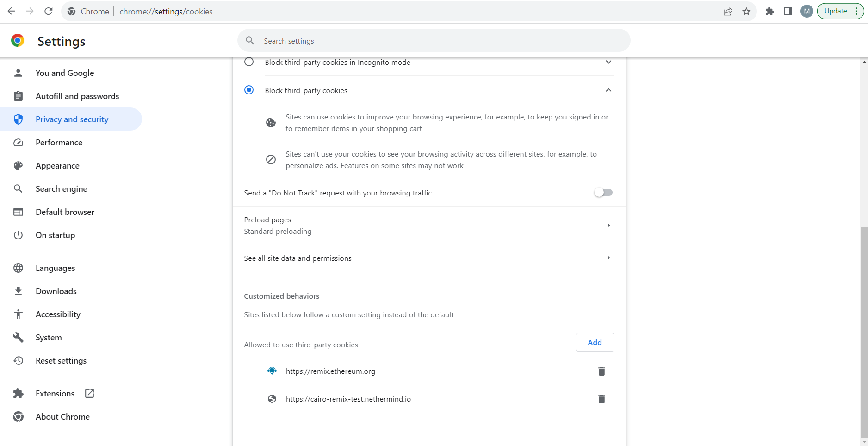868x446 pixels.
Task: Open the Extensions puzzle icon in toolbar
Action: click(x=769, y=11)
